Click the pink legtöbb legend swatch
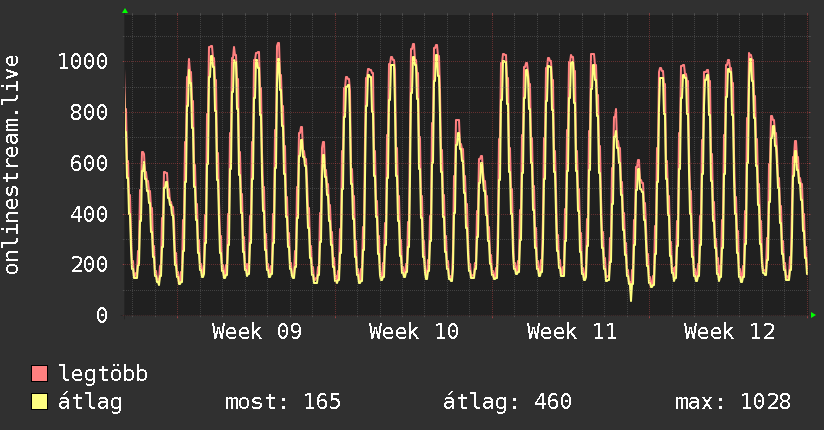The width and height of the screenshot is (824, 430). tap(39, 373)
